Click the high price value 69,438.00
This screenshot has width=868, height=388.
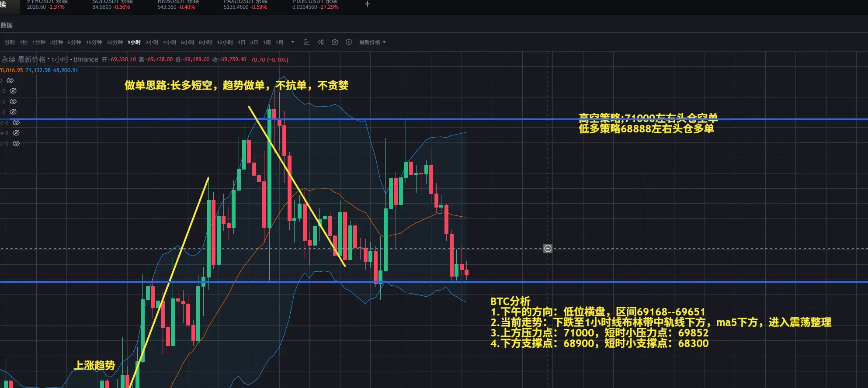click(x=160, y=59)
